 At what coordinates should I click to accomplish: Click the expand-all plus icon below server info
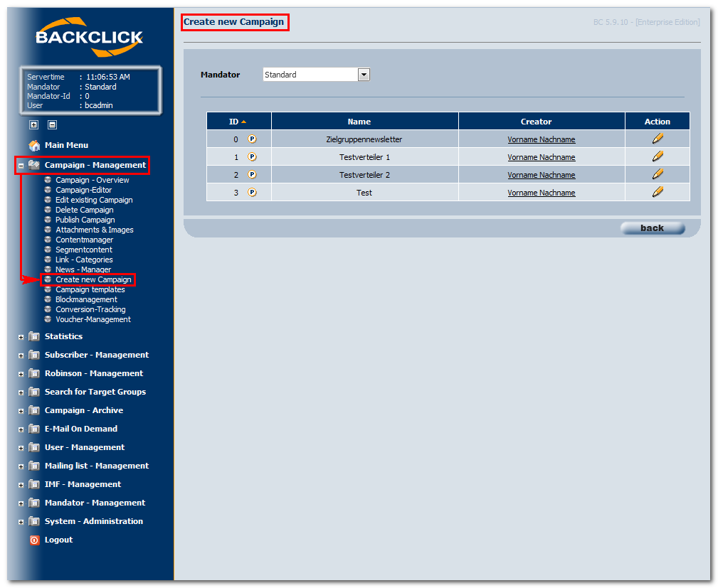pos(34,124)
